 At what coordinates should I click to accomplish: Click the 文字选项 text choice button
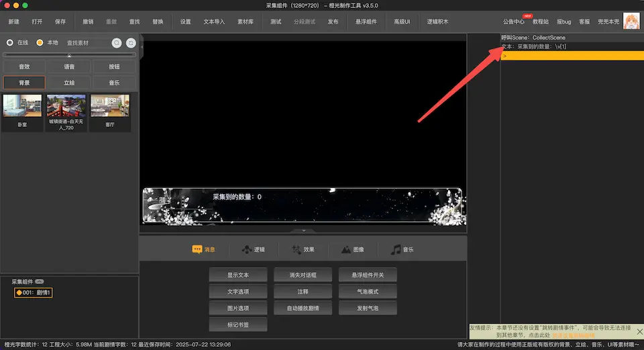pos(238,292)
